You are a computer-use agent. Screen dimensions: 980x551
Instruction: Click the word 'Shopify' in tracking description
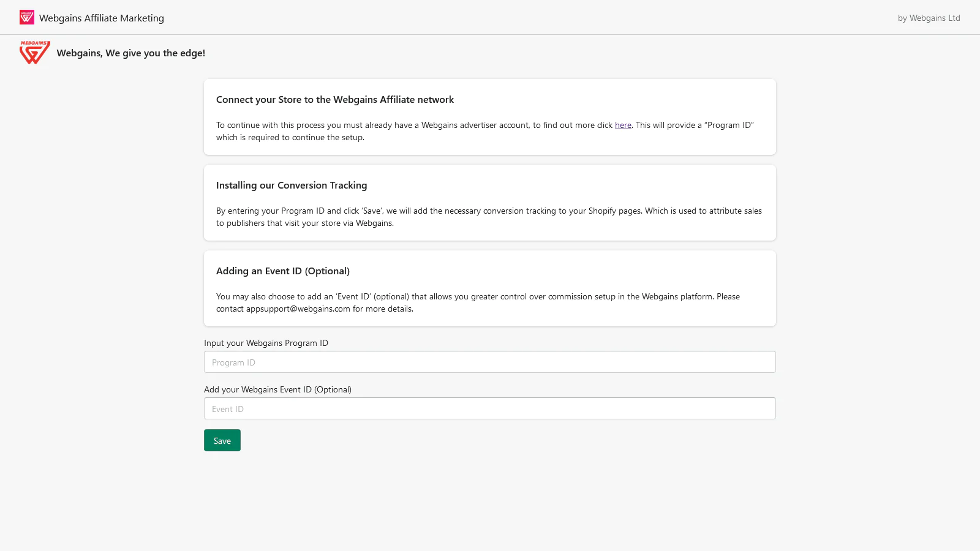point(602,211)
